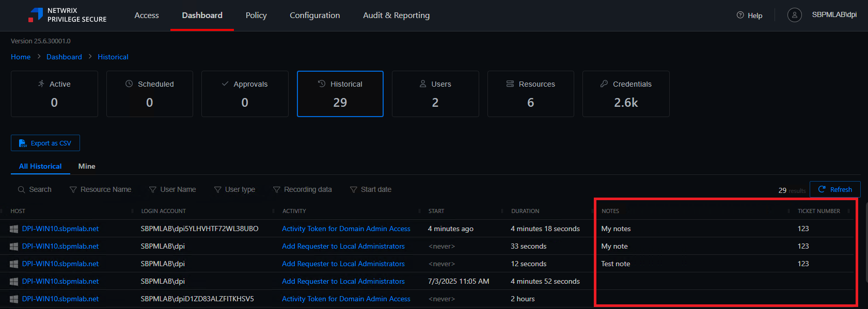The image size is (868, 309).
Task: Click the Approvals card
Action: click(x=245, y=94)
